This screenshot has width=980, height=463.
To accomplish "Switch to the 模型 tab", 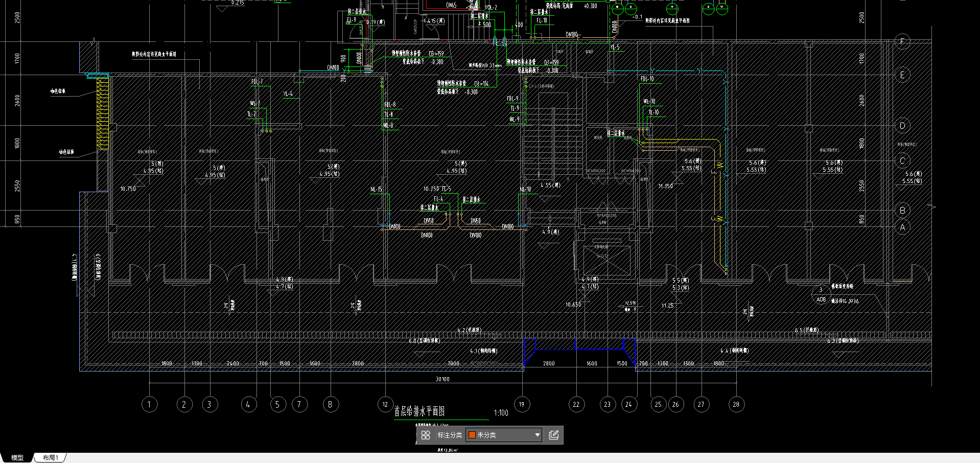I will pos(17,458).
